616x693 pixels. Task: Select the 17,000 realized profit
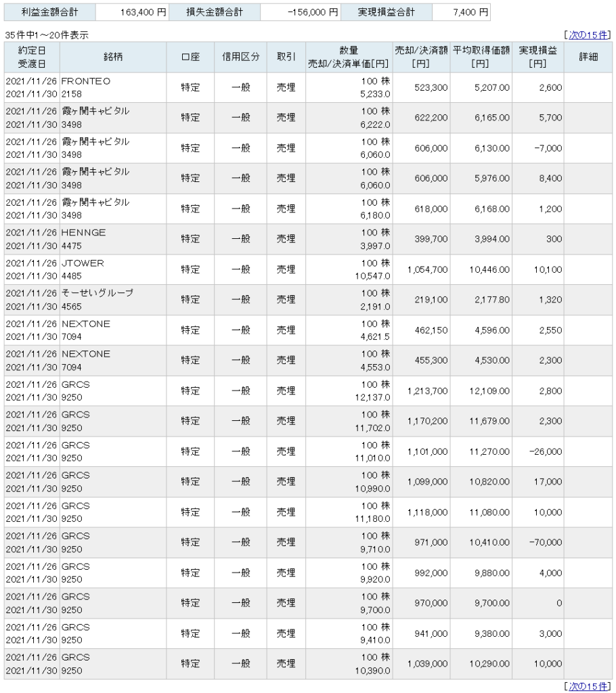(x=548, y=482)
